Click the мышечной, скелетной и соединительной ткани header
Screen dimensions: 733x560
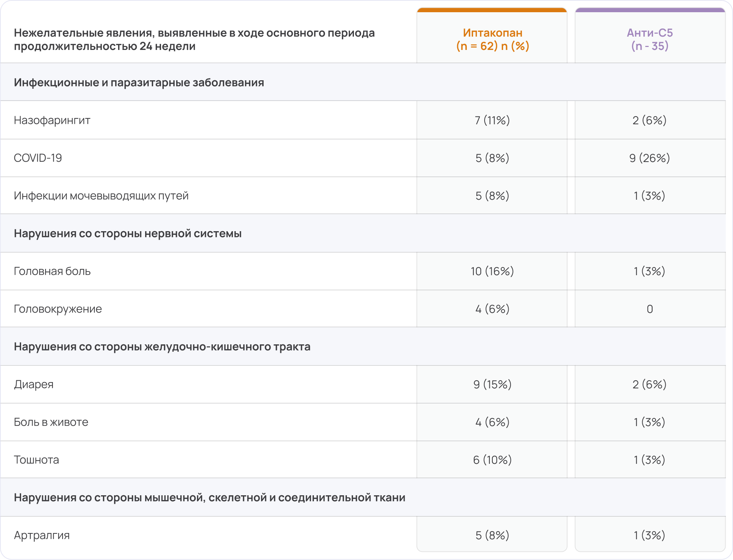click(x=210, y=497)
